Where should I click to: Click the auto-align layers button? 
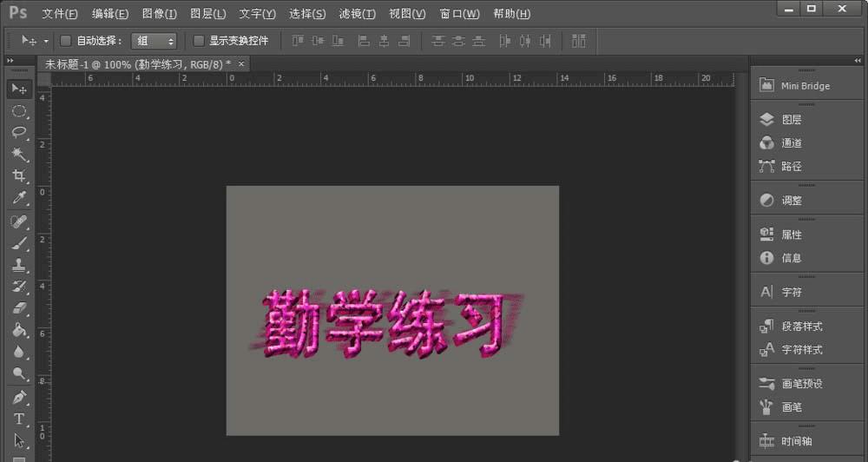point(578,41)
